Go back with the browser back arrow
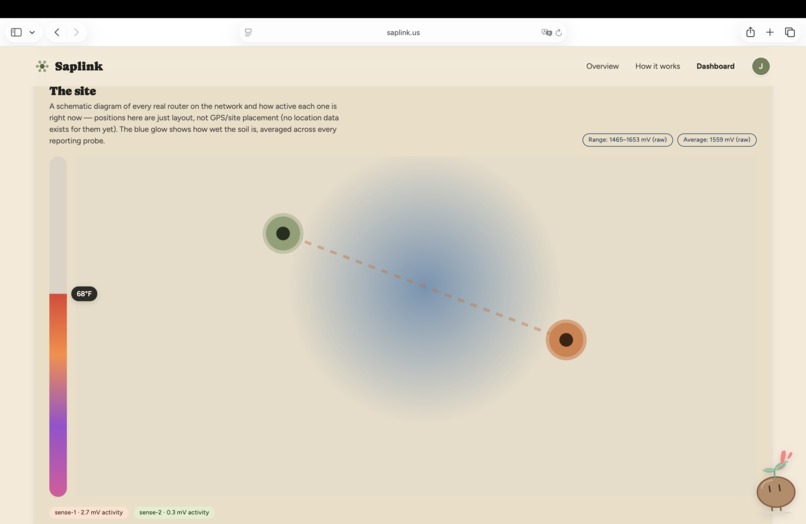The height and width of the screenshot is (524, 806). tap(57, 32)
